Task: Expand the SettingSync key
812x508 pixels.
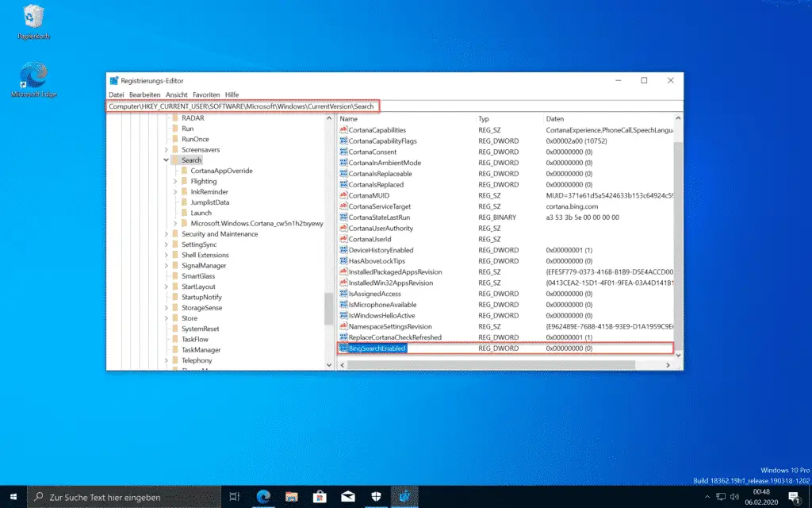Action: 167,244
